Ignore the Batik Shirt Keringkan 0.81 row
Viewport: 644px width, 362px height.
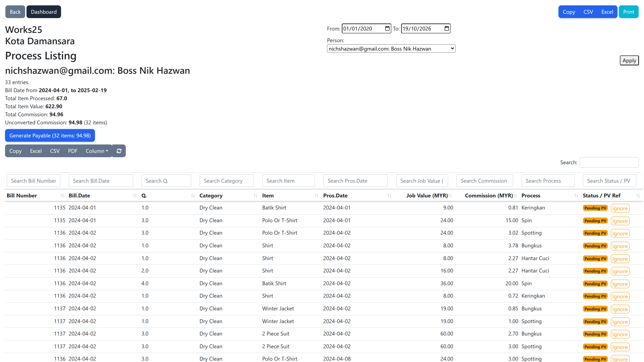point(620,208)
